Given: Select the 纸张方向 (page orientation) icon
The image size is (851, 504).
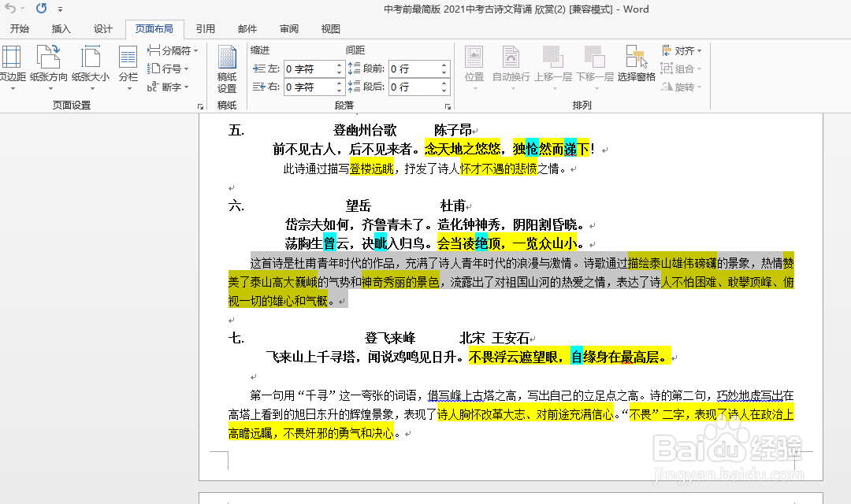Looking at the screenshot, I should coord(49,67).
